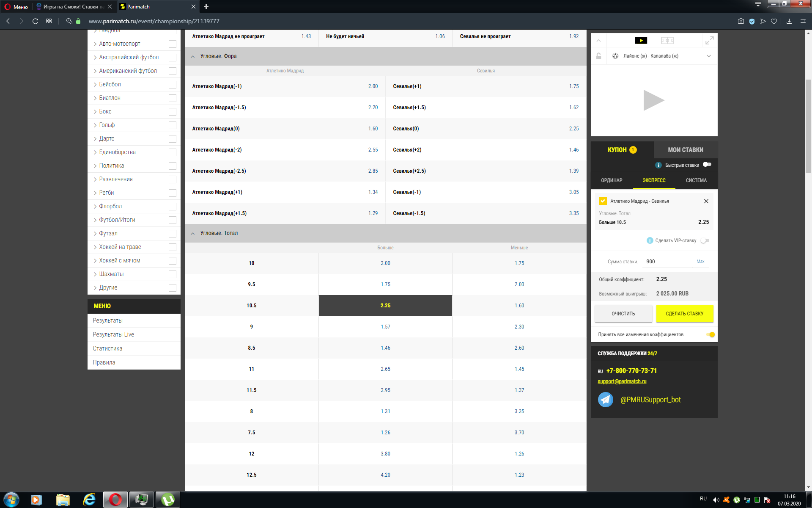Check the Дартс checkbox
The image size is (812, 508).
(173, 138)
